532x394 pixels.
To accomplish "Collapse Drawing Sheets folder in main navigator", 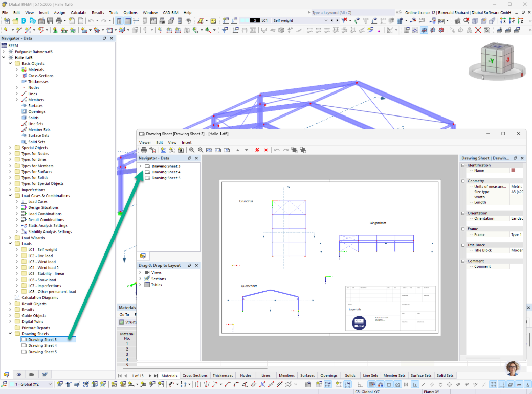I will (x=10, y=333).
